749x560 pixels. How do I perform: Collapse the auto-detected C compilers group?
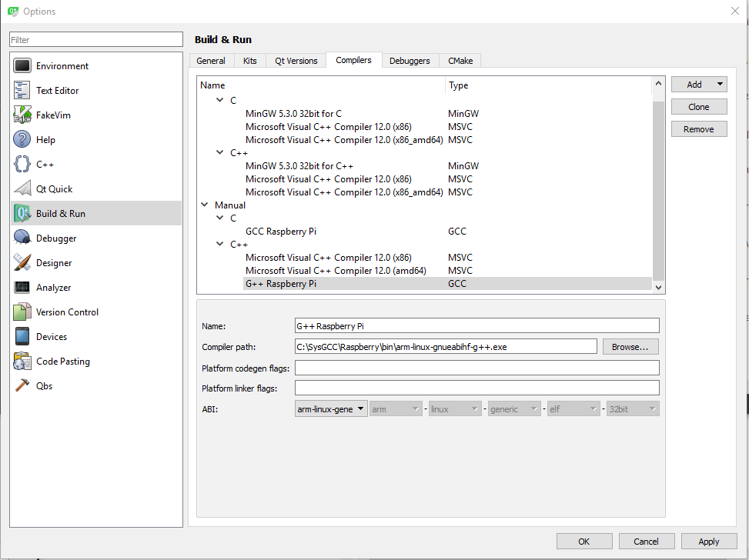[219, 100]
